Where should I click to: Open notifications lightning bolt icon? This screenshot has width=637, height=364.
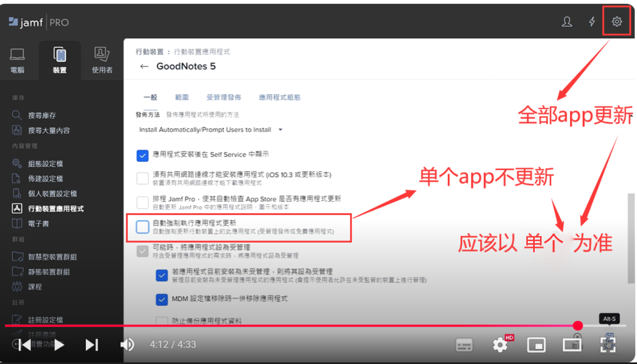click(x=592, y=22)
